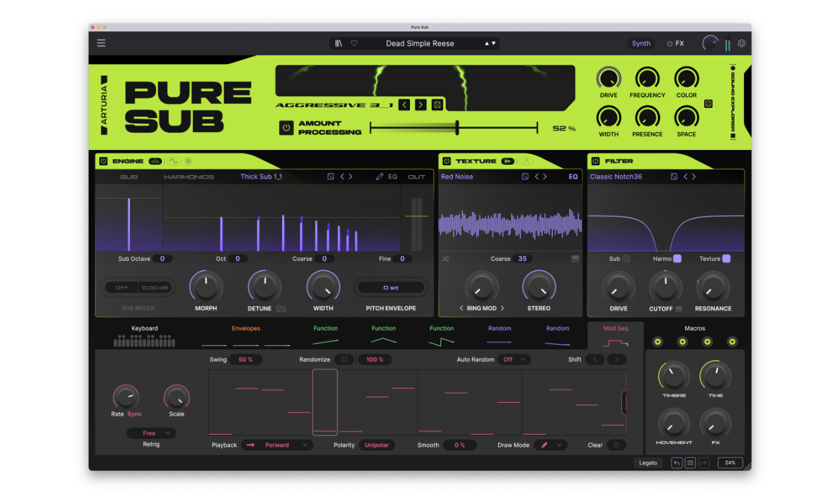840x504 pixels.
Task: Toggle Amount Processing power button
Action: (x=286, y=127)
